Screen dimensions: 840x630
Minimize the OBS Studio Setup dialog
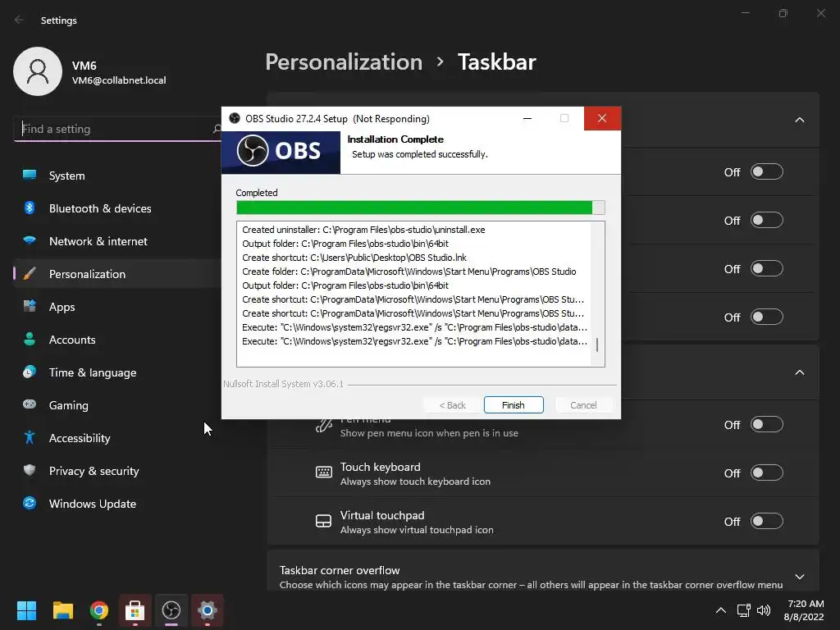(x=527, y=118)
